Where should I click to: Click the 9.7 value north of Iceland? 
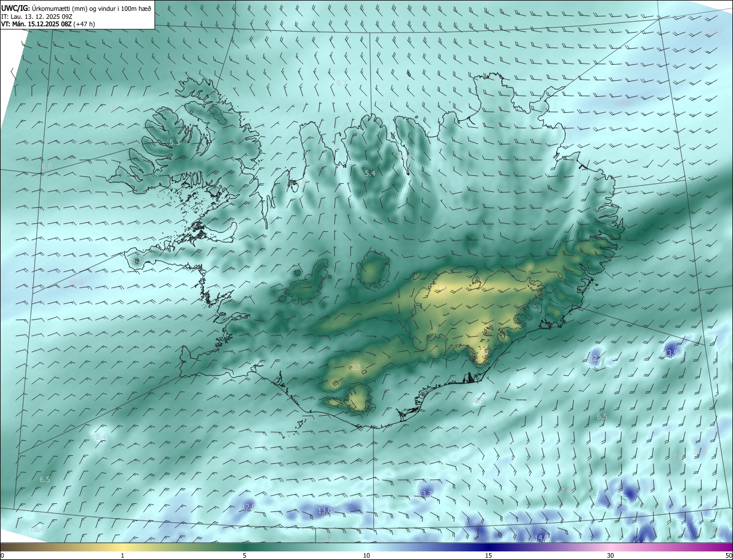coord(341,84)
